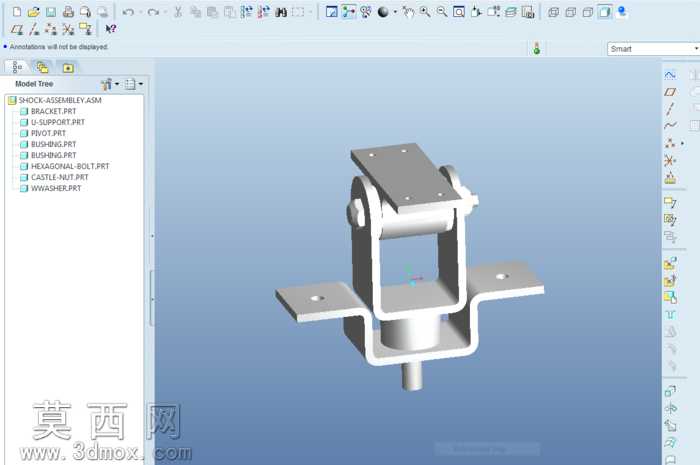The height and width of the screenshot is (465, 700).
Task: Select CASTLE-NUT.PRT in the model tree
Action: click(x=60, y=177)
